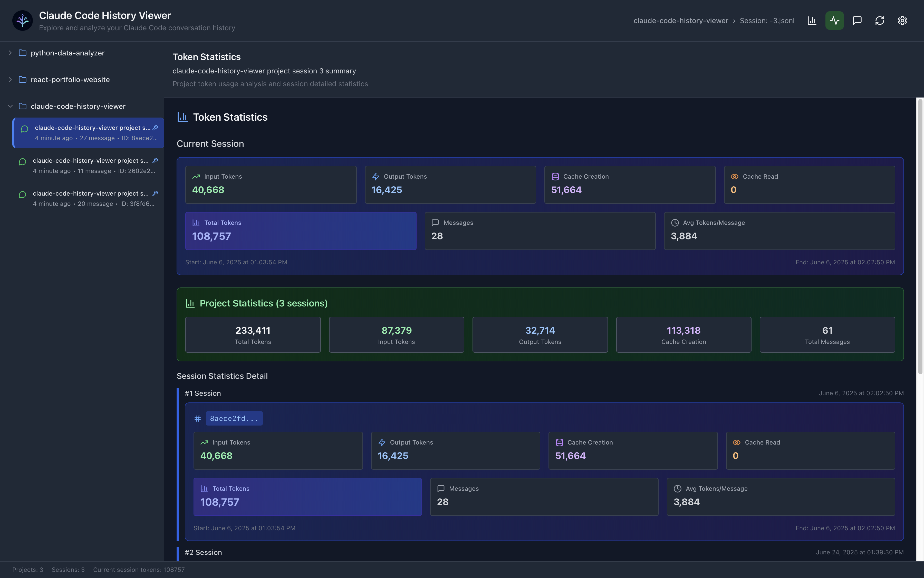Click the End: June 6, 2025 timestamp in Current Session
Image resolution: width=924 pixels, height=578 pixels.
[x=845, y=262]
